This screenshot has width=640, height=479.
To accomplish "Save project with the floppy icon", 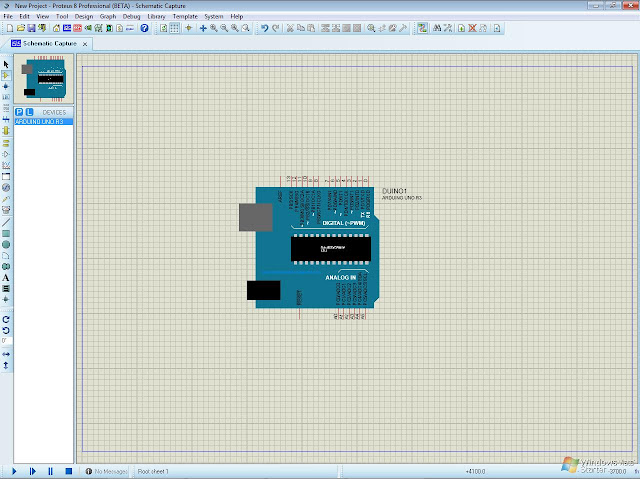I will 31,28.
